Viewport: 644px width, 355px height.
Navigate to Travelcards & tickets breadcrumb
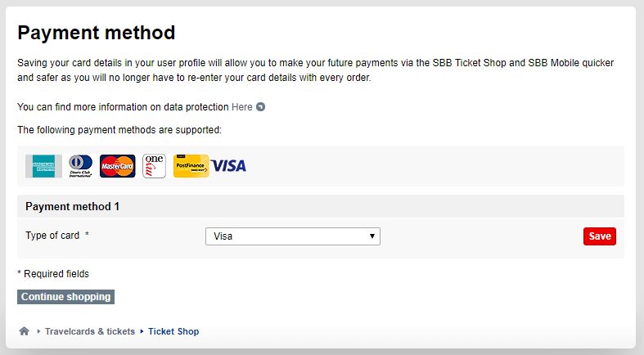tap(90, 331)
